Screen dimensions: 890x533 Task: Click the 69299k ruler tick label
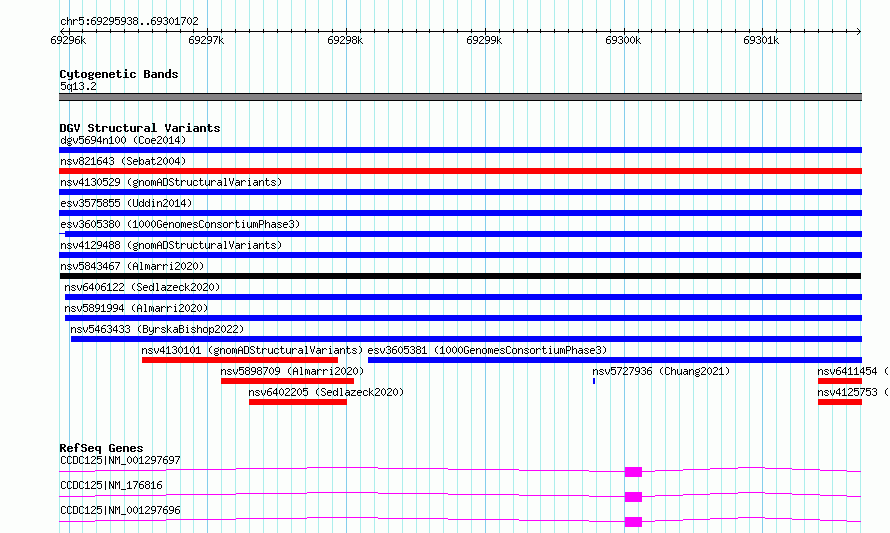(484, 40)
